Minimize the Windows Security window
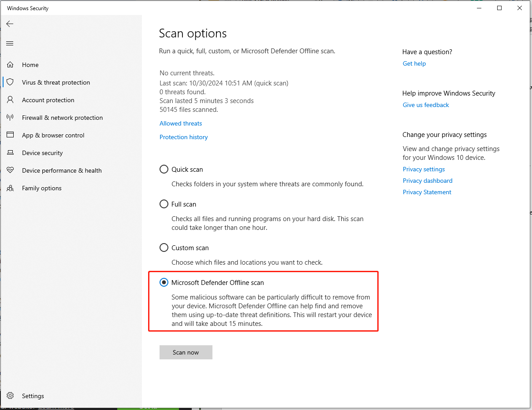The height and width of the screenshot is (410, 532). (480, 8)
